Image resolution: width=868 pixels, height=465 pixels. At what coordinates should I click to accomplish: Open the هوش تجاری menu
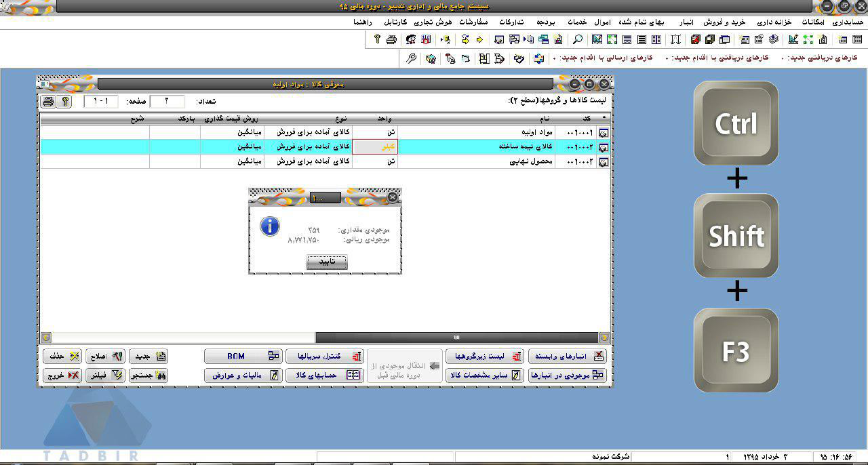tap(433, 22)
